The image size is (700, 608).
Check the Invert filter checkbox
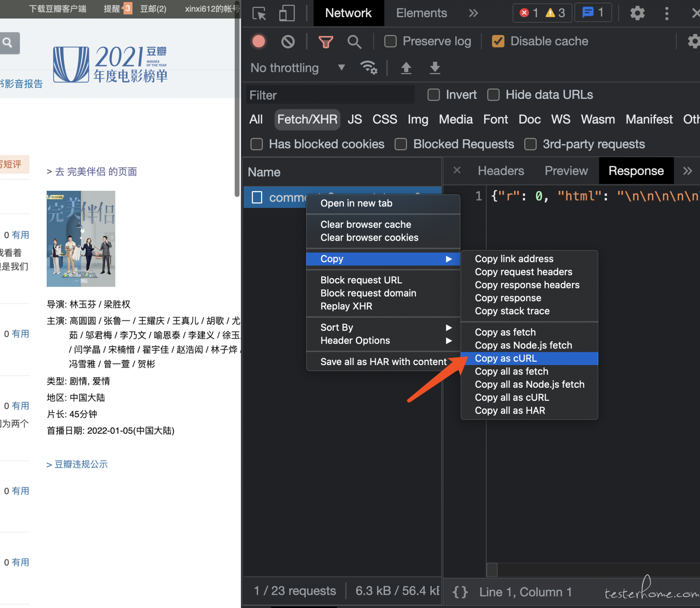[433, 95]
